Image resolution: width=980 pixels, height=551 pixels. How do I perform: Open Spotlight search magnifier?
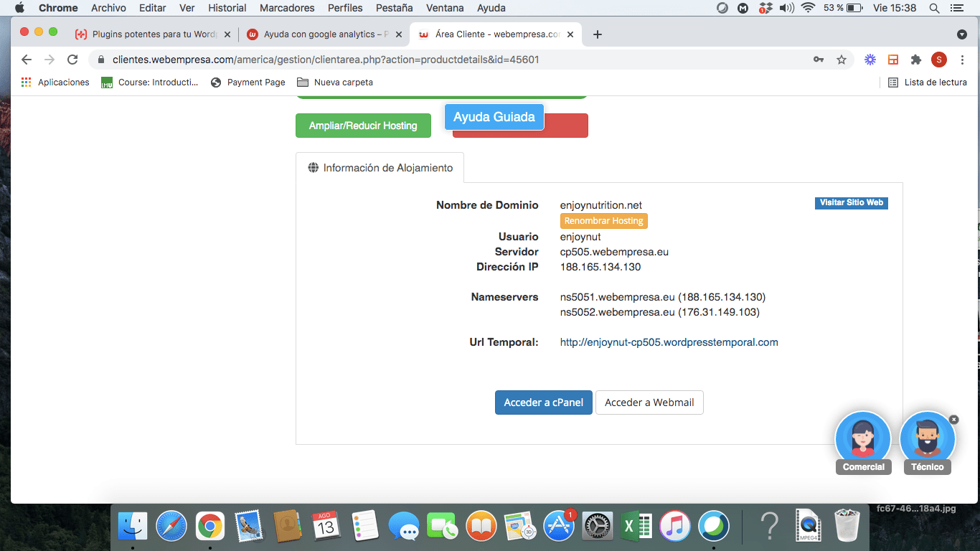click(935, 8)
